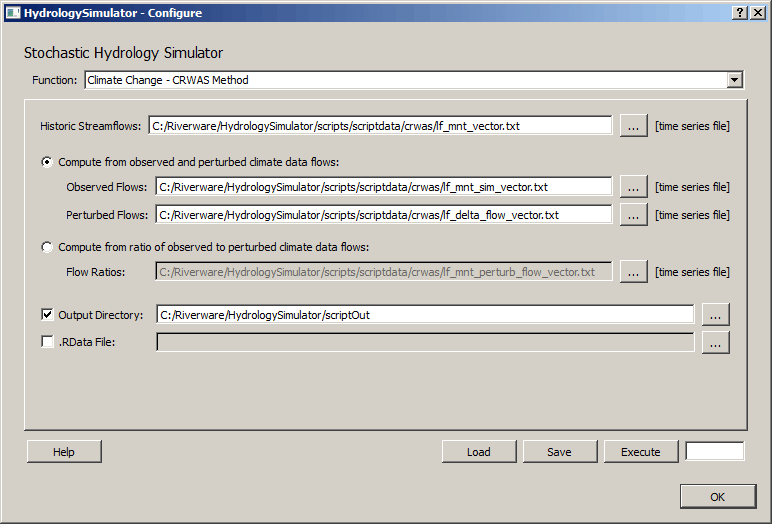Click the Output Directory label text
This screenshot has width=772, height=524.
click(x=101, y=315)
